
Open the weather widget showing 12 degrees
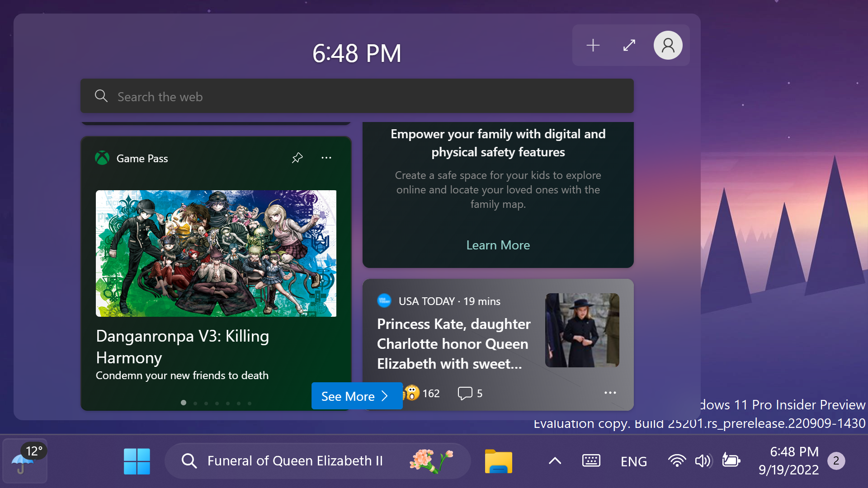(x=24, y=460)
